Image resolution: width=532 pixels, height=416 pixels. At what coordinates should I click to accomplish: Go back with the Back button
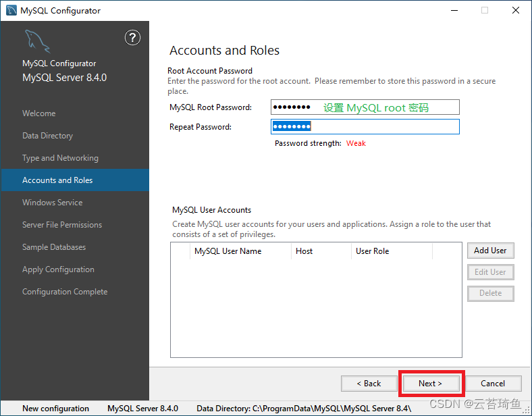coord(369,384)
